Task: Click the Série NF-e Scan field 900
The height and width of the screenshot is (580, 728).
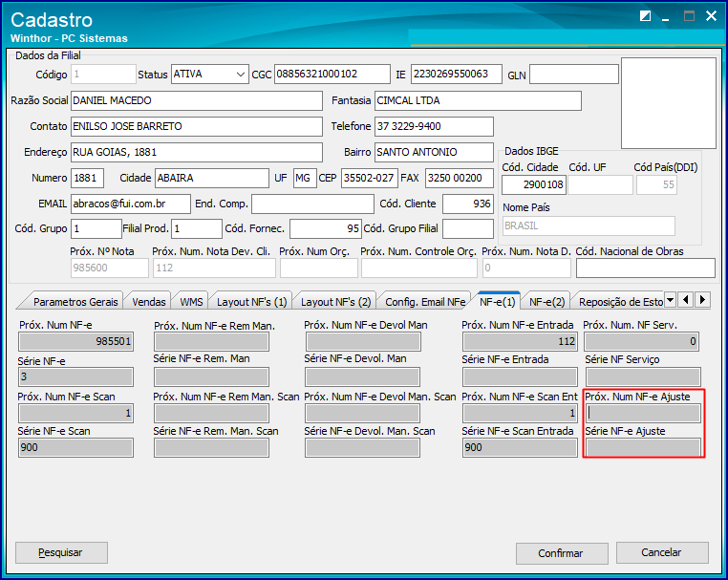Action: [x=75, y=447]
